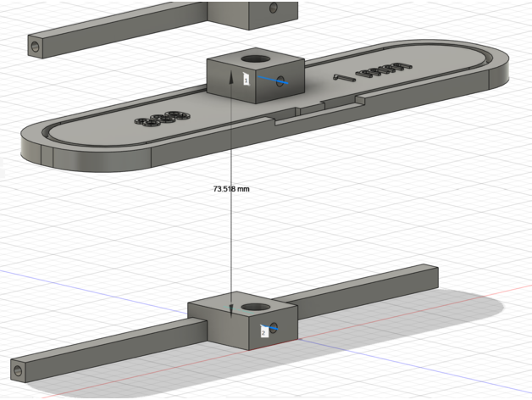
Task: Select the embossed ring pattern on the oval plate
Action: click(x=162, y=119)
